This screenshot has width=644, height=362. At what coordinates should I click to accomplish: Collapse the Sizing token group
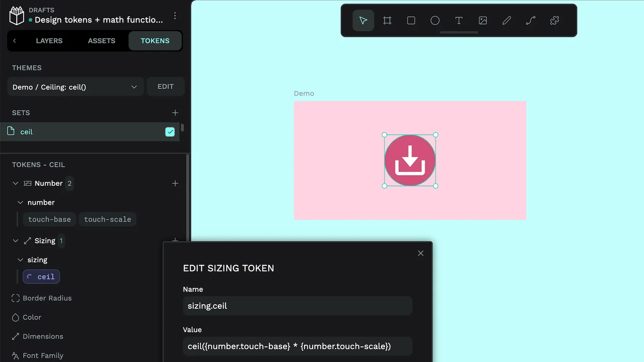(x=16, y=241)
